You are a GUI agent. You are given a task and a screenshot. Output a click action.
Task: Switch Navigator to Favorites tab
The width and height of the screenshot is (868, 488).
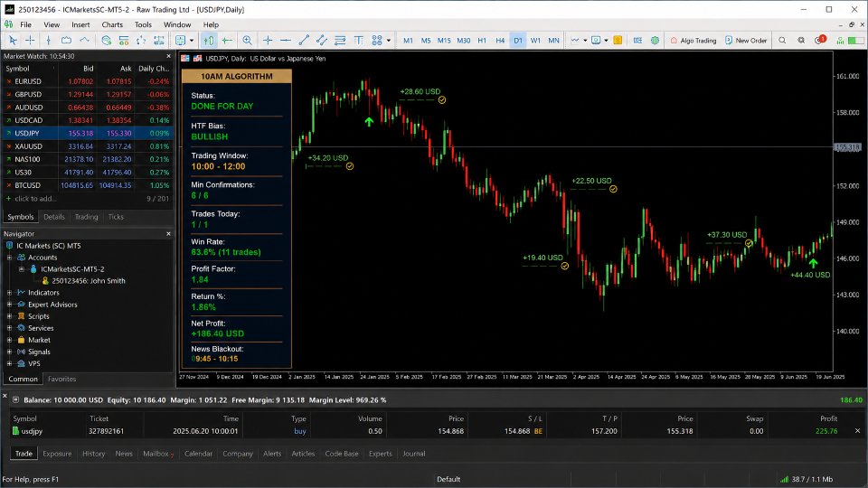pos(62,379)
